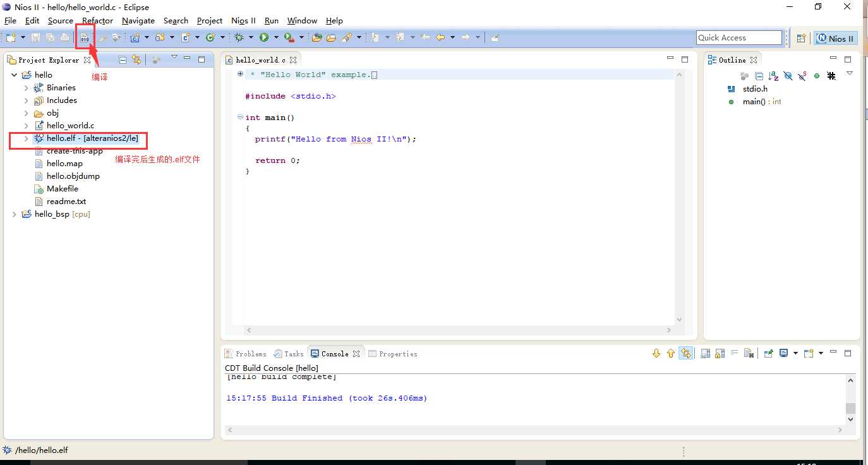The width and height of the screenshot is (868, 465).
Task: Select stdio.h in Outline view
Action: [x=755, y=89]
